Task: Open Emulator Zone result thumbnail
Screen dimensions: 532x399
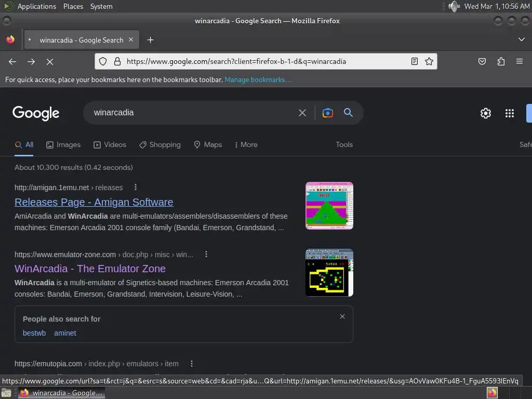Action: coord(329,273)
